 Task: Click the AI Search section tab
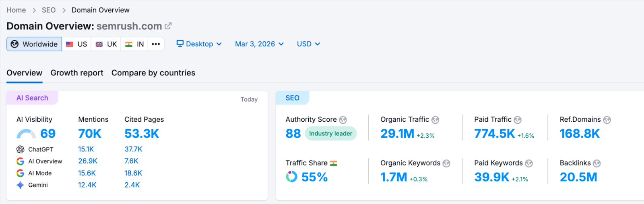click(32, 98)
